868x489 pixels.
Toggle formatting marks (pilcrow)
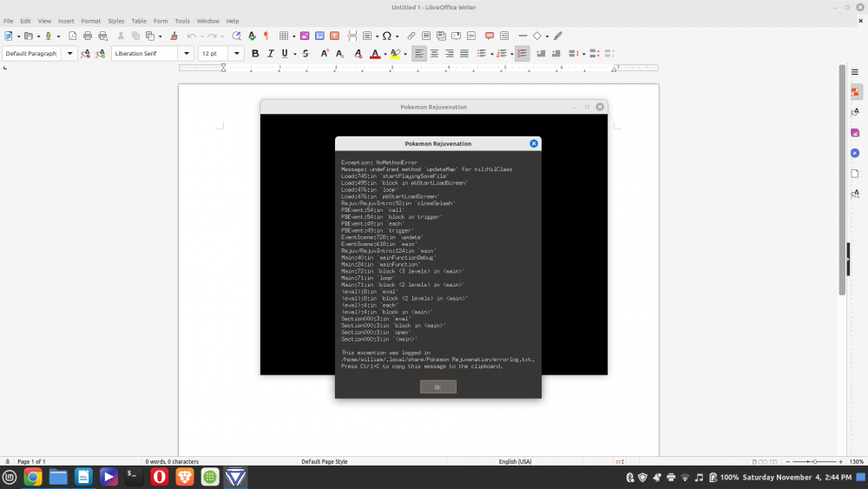[x=266, y=36]
